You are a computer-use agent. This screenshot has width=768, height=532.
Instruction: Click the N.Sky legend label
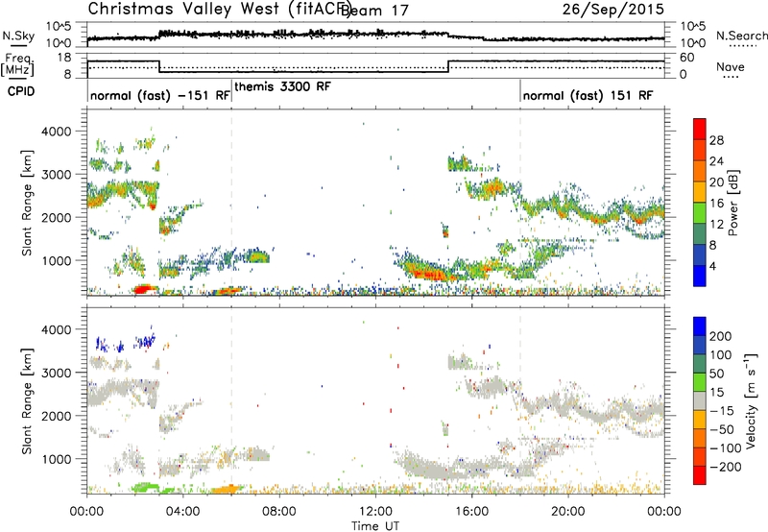pos(18,36)
